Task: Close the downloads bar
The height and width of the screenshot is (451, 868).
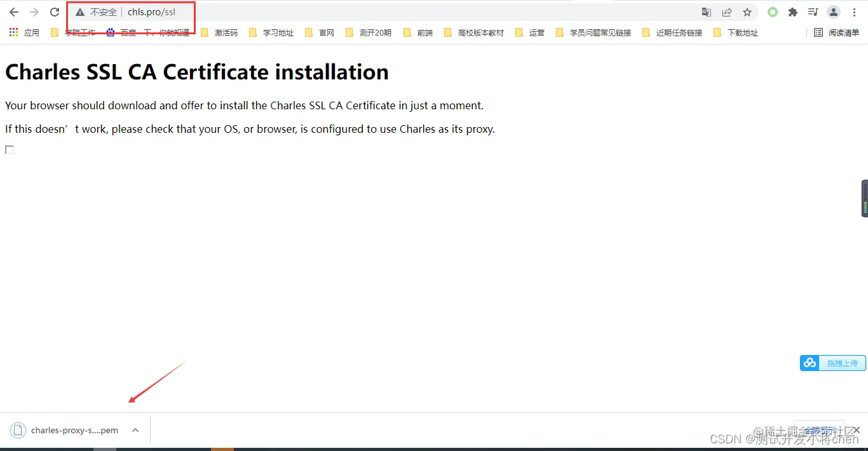Action: pyautogui.click(x=856, y=430)
